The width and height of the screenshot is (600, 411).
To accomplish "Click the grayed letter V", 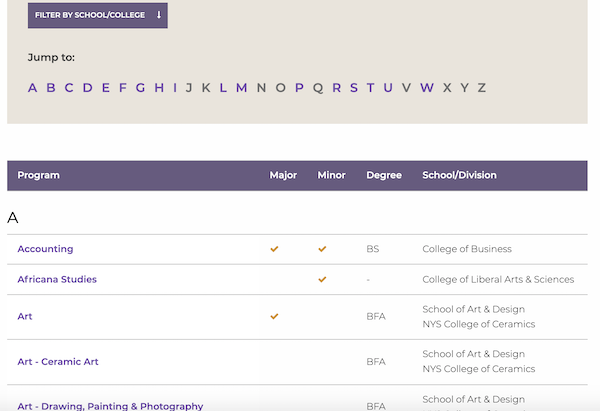I will (406, 88).
